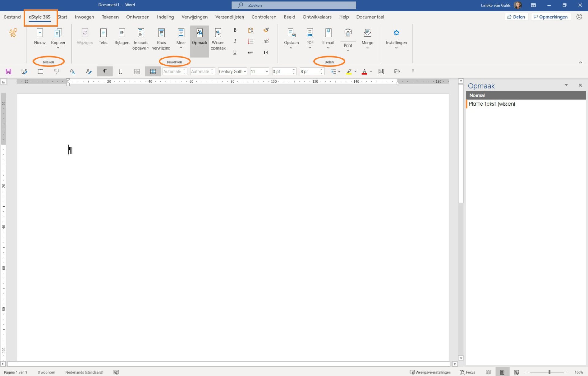588x376 pixels.
Task: Click the grey table properties icon
Action: click(137, 72)
